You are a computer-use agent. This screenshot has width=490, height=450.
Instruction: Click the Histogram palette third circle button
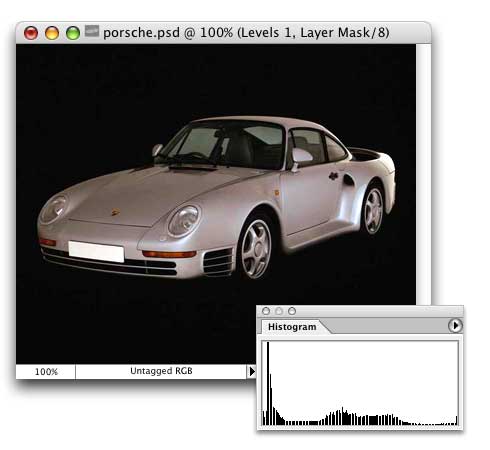pyautogui.click(x=292, y=311)
